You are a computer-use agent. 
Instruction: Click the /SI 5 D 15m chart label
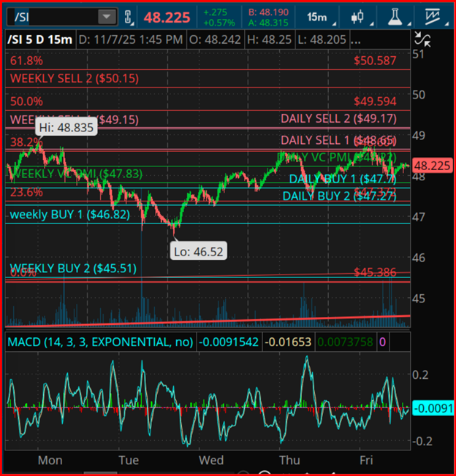tap(40, 39)
